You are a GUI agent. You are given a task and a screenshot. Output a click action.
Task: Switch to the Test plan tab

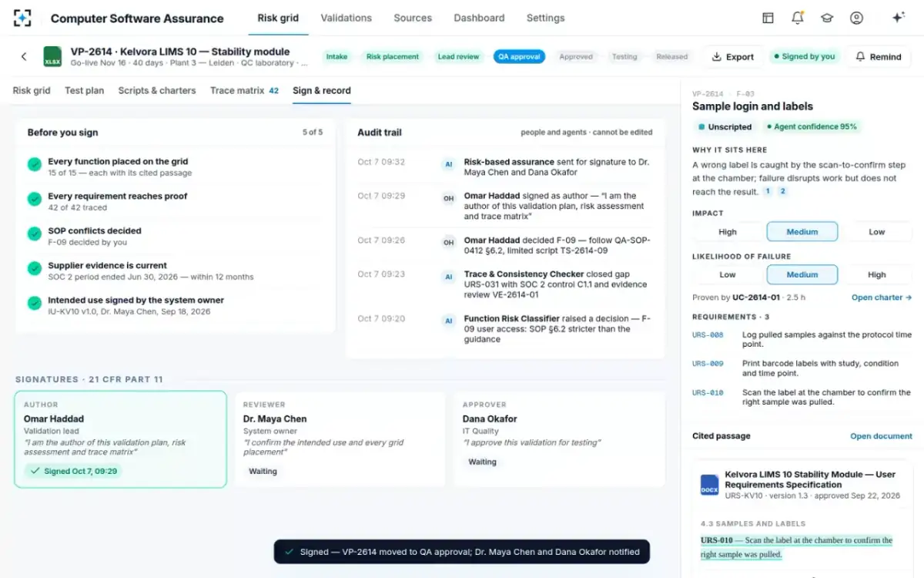click(x=84, y=90)
